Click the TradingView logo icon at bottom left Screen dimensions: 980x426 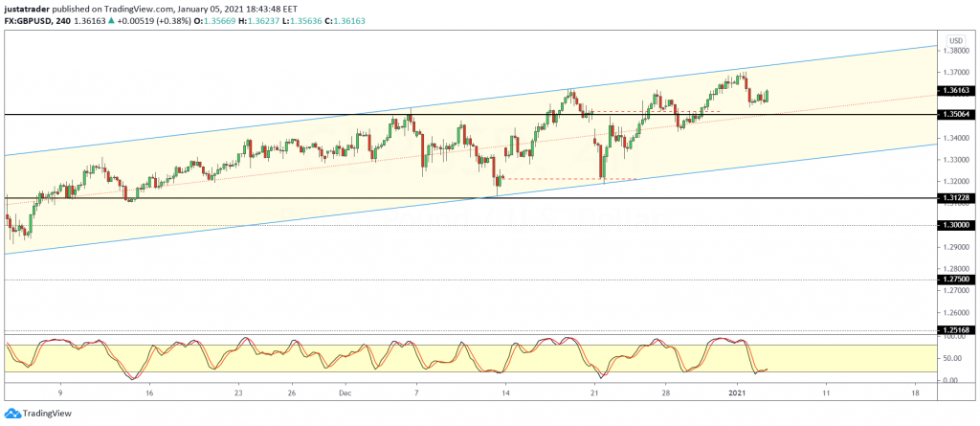pos(13,415)
